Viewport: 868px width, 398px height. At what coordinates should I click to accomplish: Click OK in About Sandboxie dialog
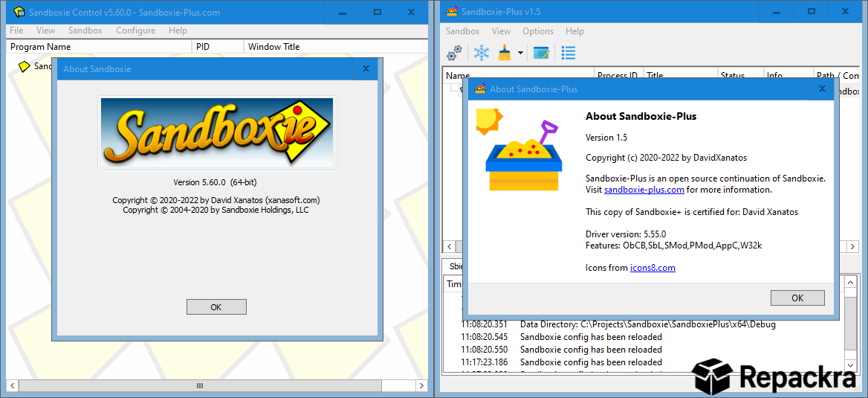pyautogui.click(x=216, y=307)
